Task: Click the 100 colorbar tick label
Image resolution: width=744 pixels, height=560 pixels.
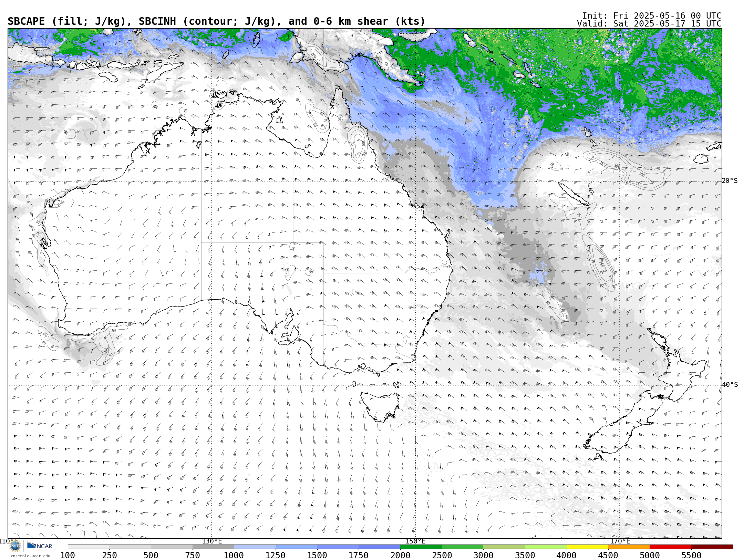Action: click(68, 555)
